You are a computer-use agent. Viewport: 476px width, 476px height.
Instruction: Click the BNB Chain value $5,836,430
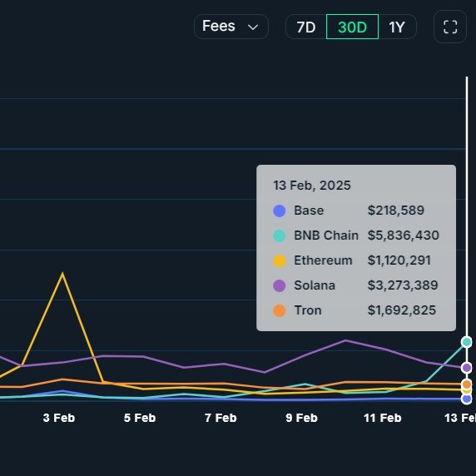click(403, 236)
